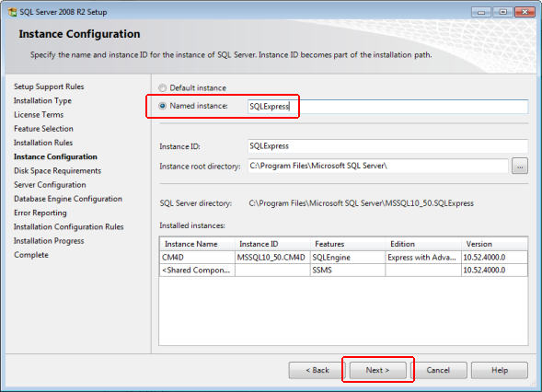Close the SQL Server 2008 R2 Setup window
Viewport: 542px width, 392px height.
[525, 12]
